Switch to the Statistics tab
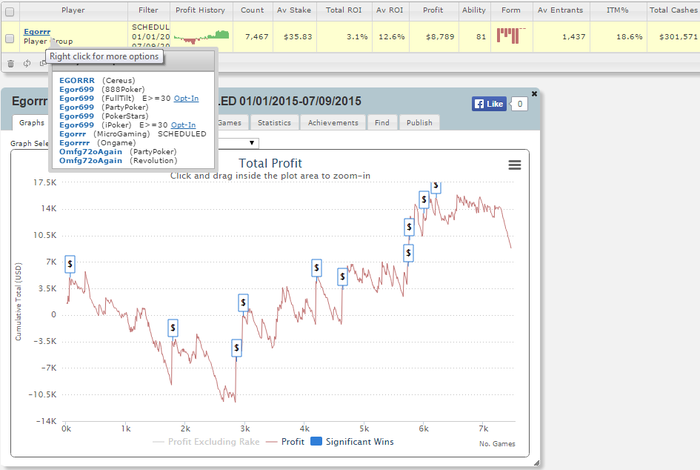 274,122
